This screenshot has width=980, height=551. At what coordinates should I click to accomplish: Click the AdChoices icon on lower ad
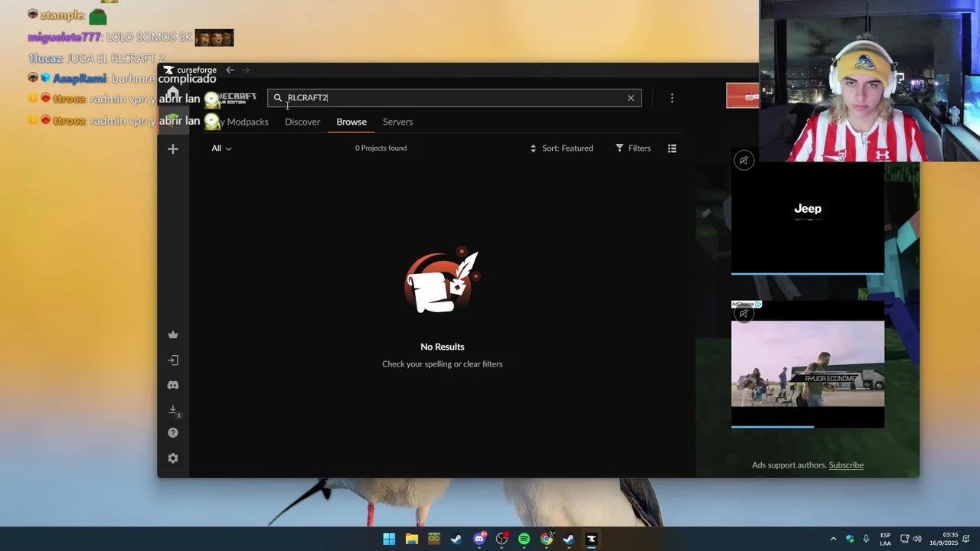tap(758, 304)
